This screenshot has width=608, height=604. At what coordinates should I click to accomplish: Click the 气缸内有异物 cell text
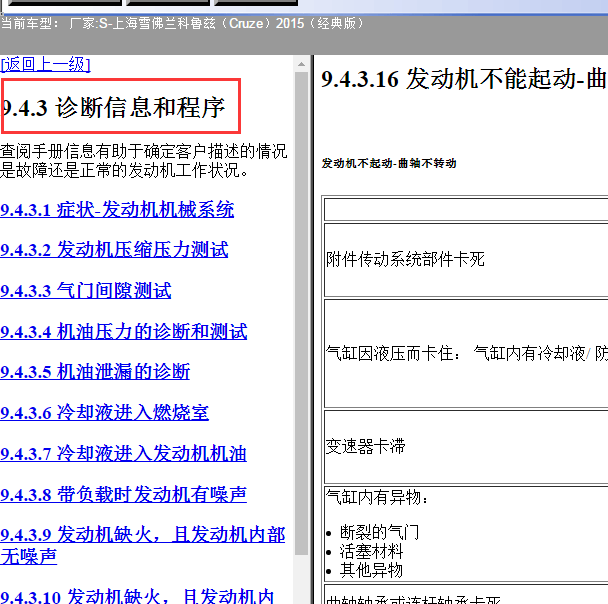point(377,497)
